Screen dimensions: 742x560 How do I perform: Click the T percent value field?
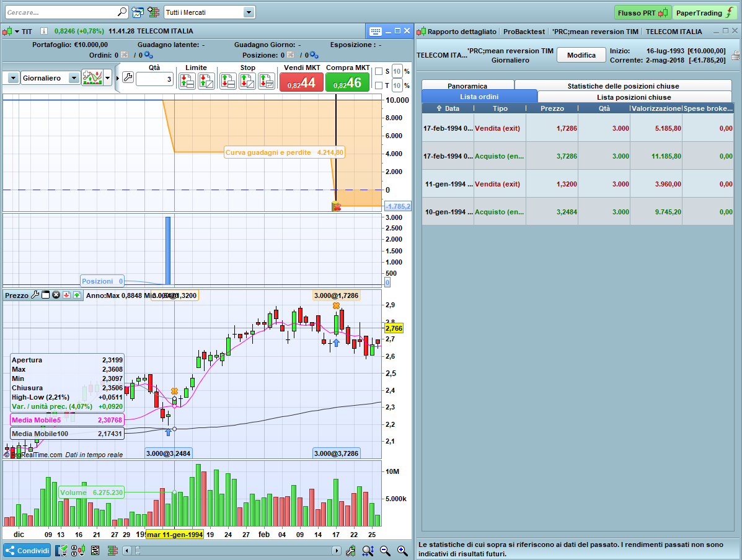click(x=397, y=85)
